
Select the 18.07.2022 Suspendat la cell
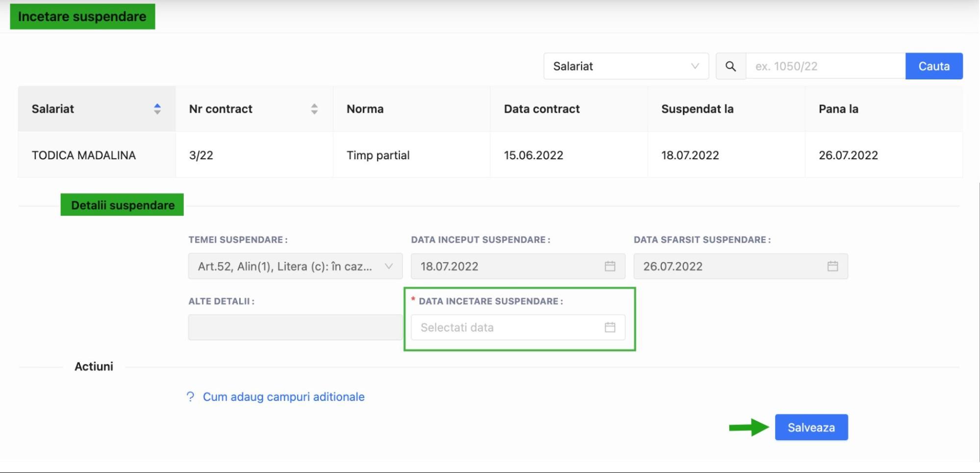[x=726, y=155]
